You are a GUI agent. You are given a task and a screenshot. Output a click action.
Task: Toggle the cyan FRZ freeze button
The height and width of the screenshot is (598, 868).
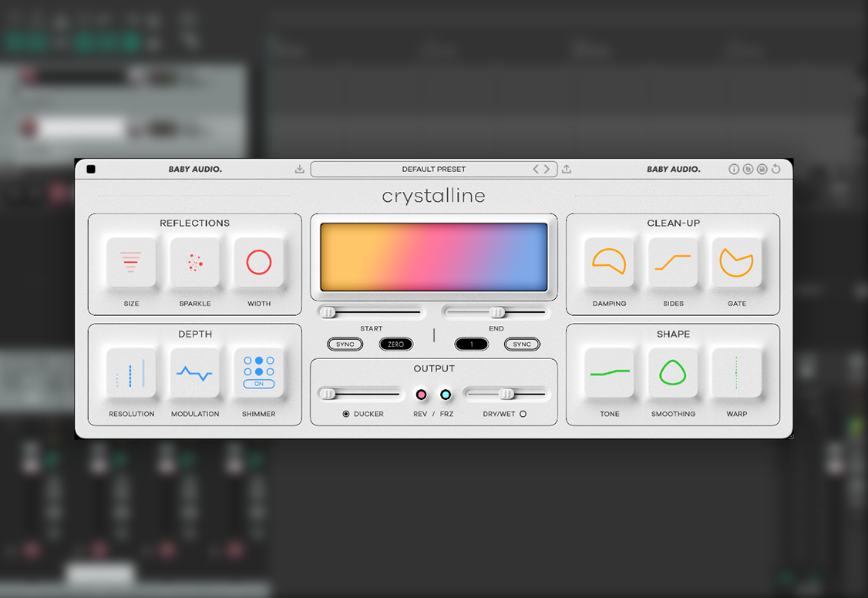[x=446, y=395]
